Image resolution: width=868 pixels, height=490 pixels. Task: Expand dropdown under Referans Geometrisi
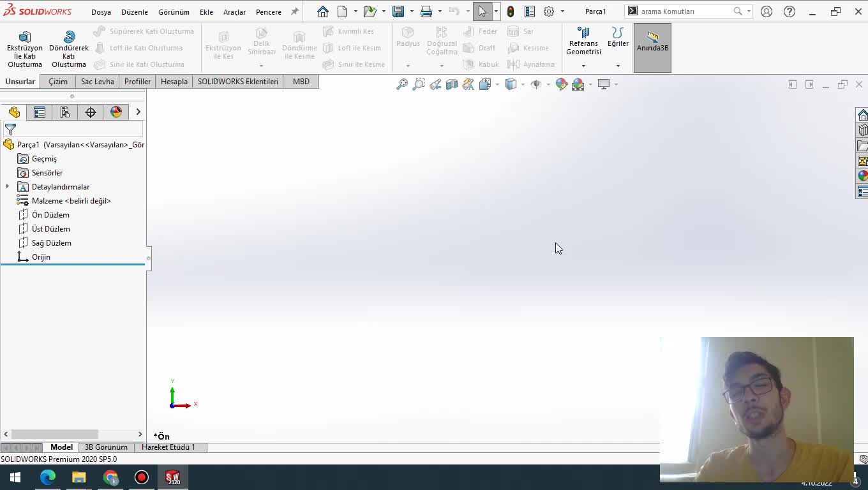click(x=583, y=66)
